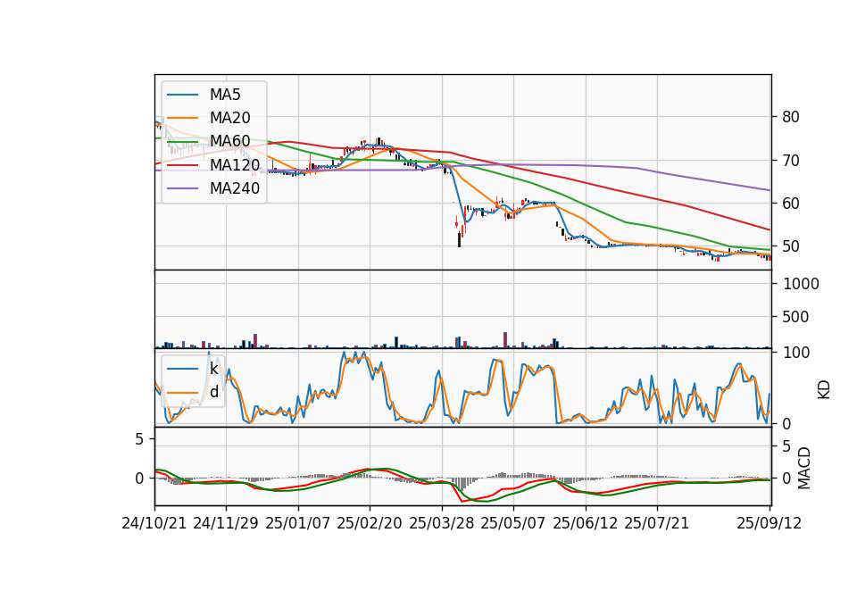Click the k legend entry in KD panel
The width and height of the screenshot is (857, 616).
(213, 369)
